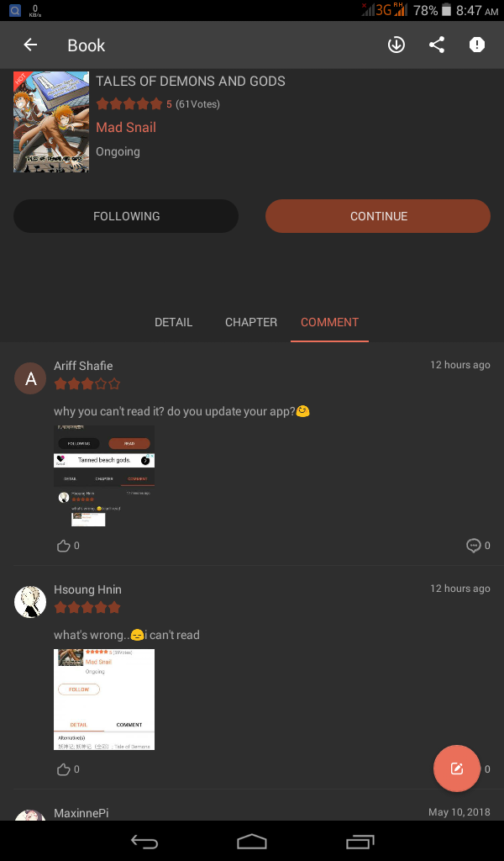The width and height of the screenshot is (504, 861).
Task: Tap the five-star rating of the book
Action: click(x=129, y=103)
